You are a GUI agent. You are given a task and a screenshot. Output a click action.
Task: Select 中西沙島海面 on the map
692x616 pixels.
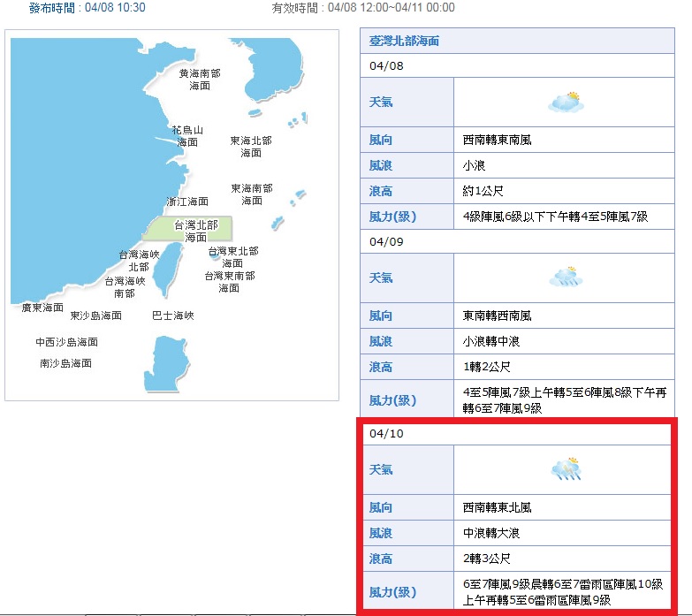point(66,342)
